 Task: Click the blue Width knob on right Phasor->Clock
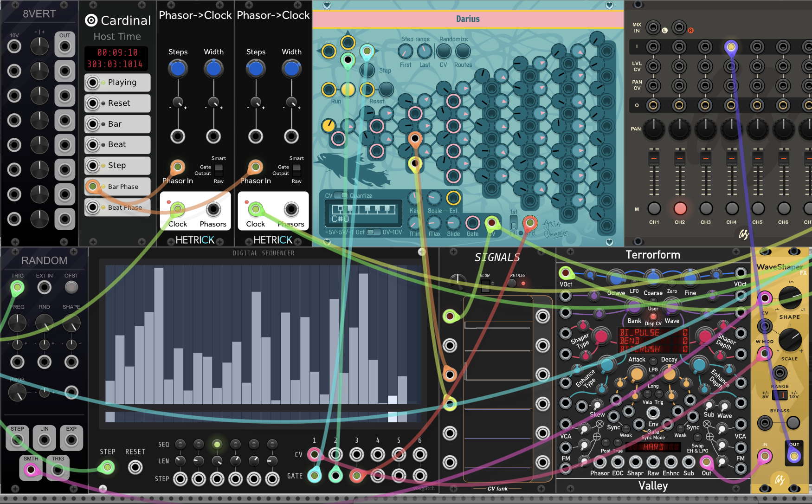(x=291, y=69)
